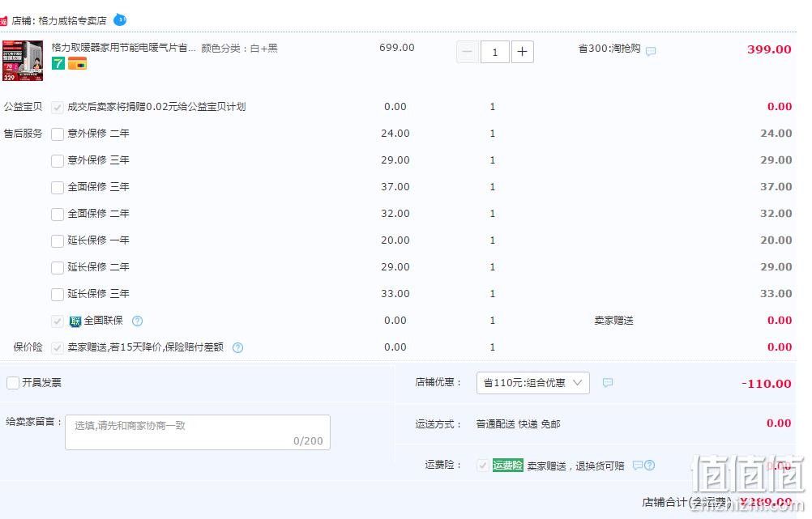The width and height of the screenshot is (812, 519).
Task: Click the 给卖家留言 message field
Action: click(197, 432)
